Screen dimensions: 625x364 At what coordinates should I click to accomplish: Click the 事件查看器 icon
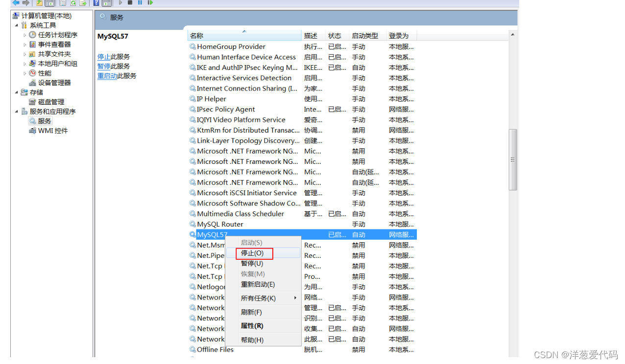click(x=32, y=45)
